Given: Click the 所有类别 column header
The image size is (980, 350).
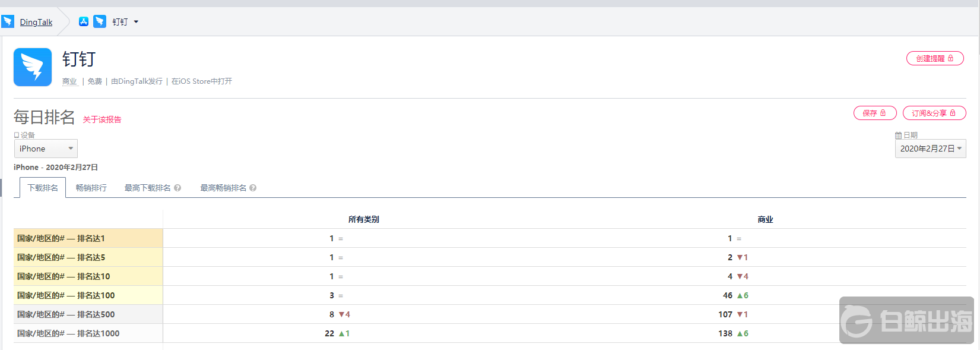Looking at the screenshot, I should [364, 219].
